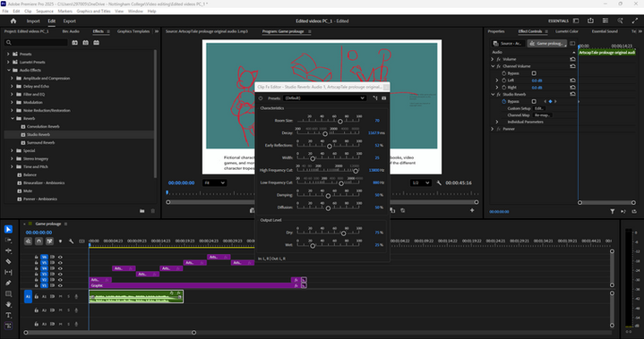
Task: Click YUV effects filter icon
Action: [96, 43]
